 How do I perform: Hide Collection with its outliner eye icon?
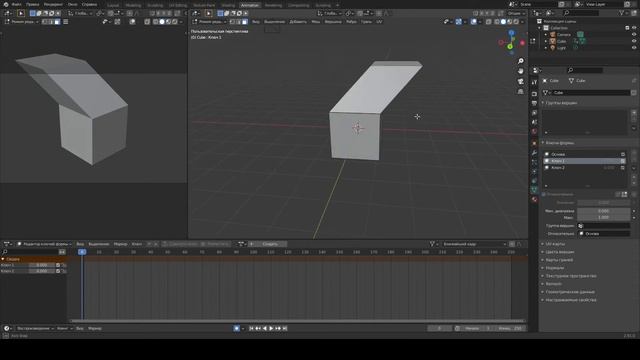coord(634,28)
